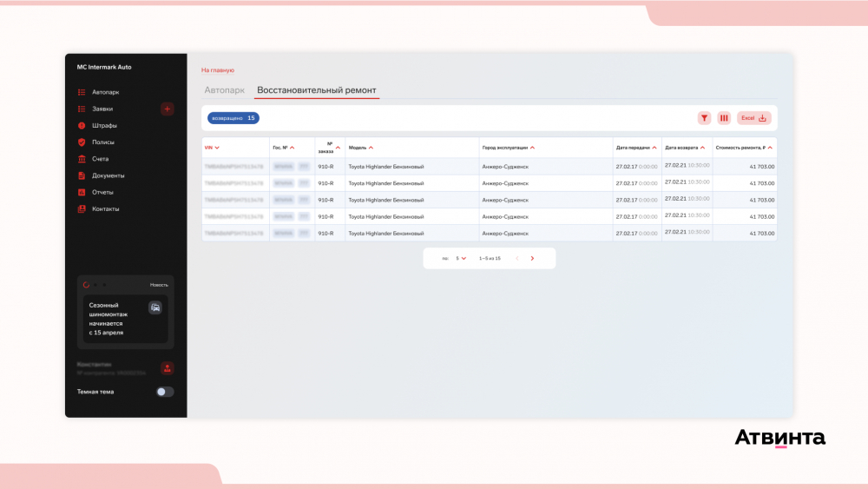The image size is (868, 489).
Task: Sort by the № заказа column arrow
Action: pyautogui.click(x=338, y=148)
